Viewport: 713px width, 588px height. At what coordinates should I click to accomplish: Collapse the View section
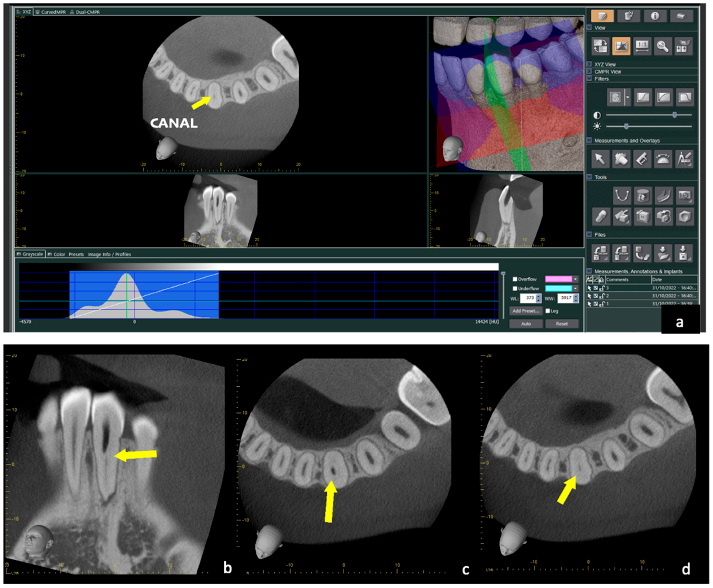coord(589,27)
